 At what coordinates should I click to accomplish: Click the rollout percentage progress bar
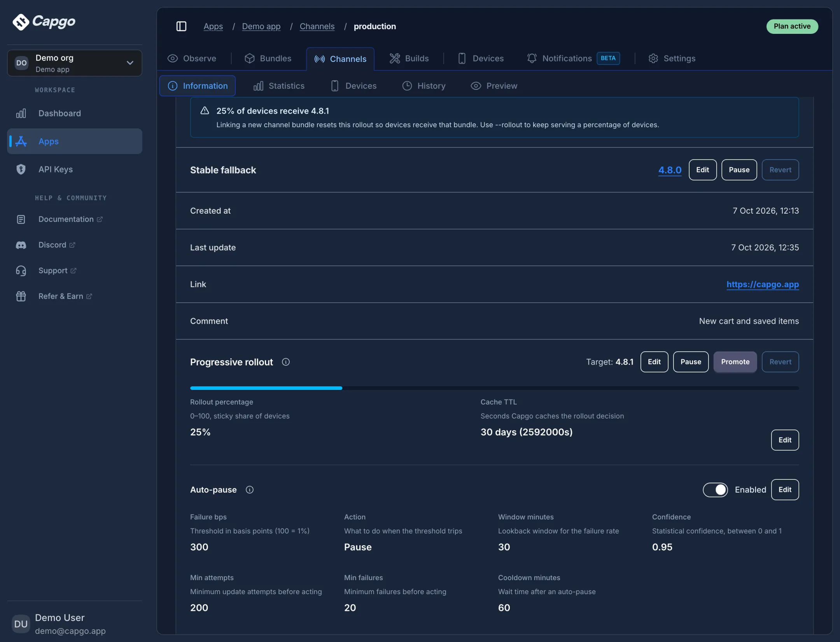point(494,388)
